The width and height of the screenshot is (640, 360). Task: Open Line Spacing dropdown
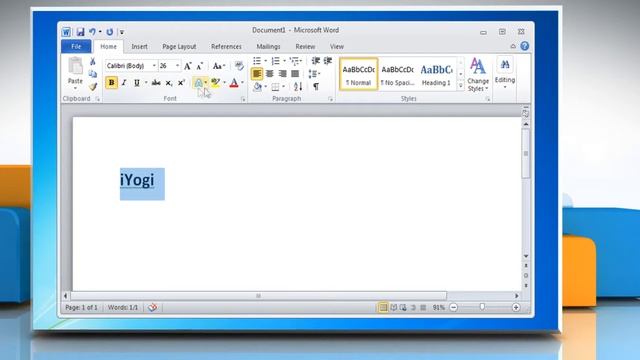314,74
